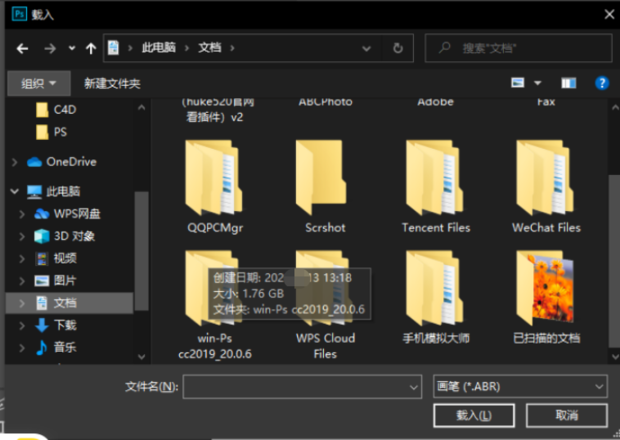The height and width of the screenshot is (440, 620).
Task: Click the 取消 button
Action: [x=566, y=415]
